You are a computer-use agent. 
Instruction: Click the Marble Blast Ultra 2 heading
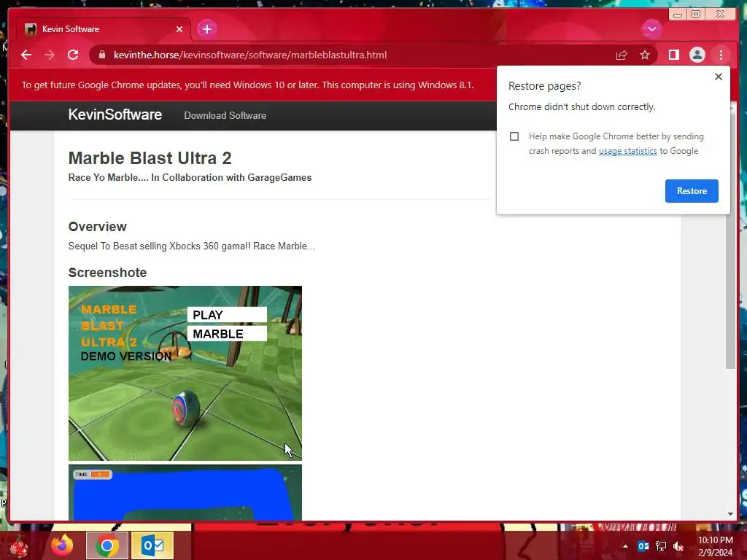[150, 158]
